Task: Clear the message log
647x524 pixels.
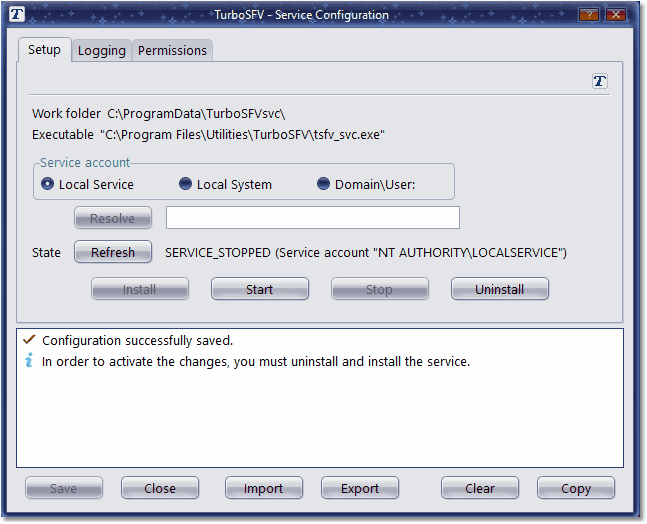Action: (480, 488)
